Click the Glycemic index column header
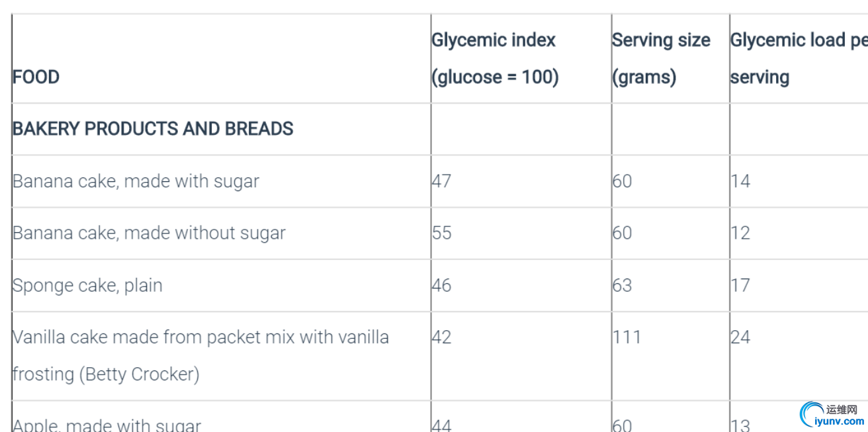The image size is (868, 432). (494, 58)
